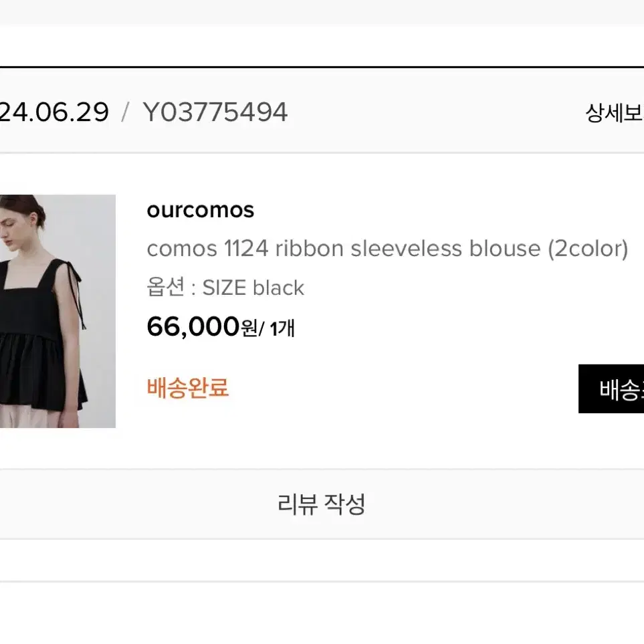Click the black 배송조회 tracking button
This screenshot has height=644, width=644.
click(x=611, y=389)
